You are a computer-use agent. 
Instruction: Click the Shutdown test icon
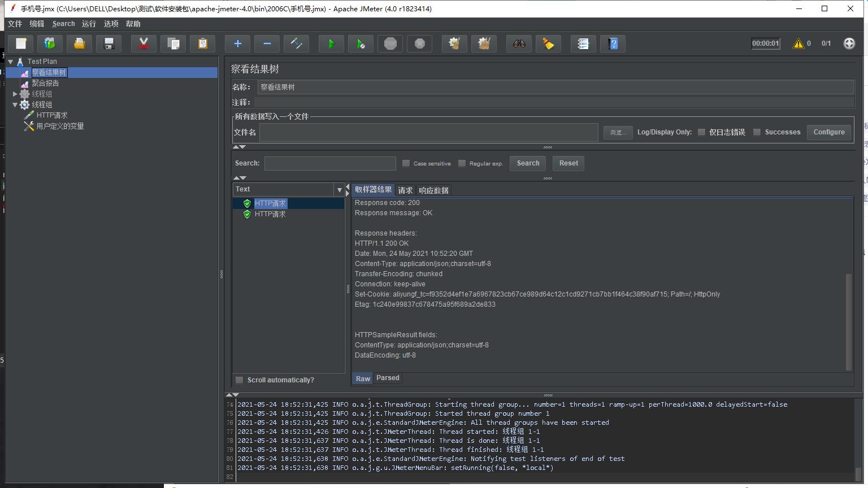click(x=419, y=43)
